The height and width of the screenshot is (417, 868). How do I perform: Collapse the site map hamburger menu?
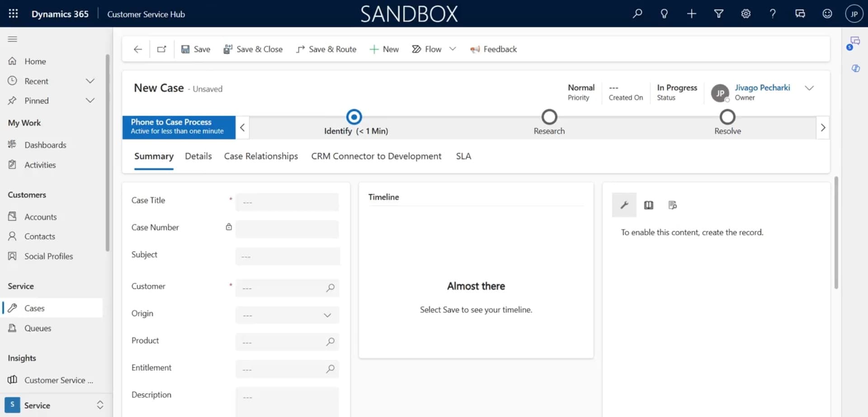tap(13, 39)
